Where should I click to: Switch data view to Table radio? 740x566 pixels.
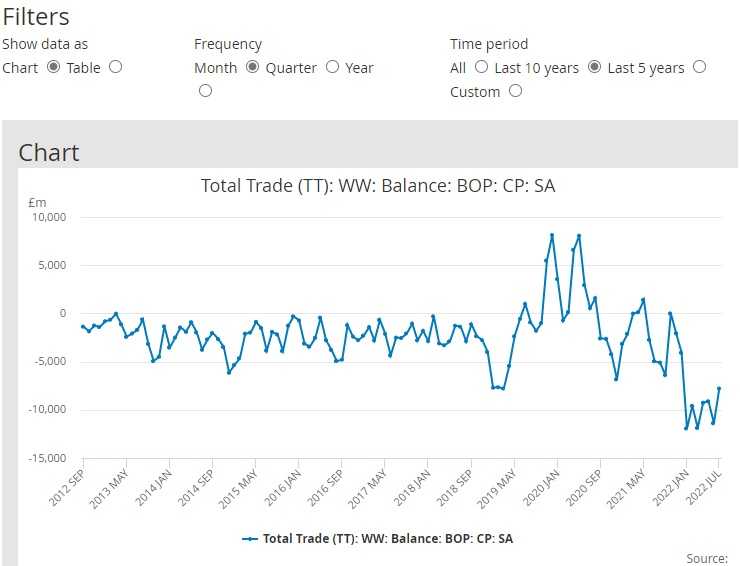pyautogui.click(x=115, y=67)
